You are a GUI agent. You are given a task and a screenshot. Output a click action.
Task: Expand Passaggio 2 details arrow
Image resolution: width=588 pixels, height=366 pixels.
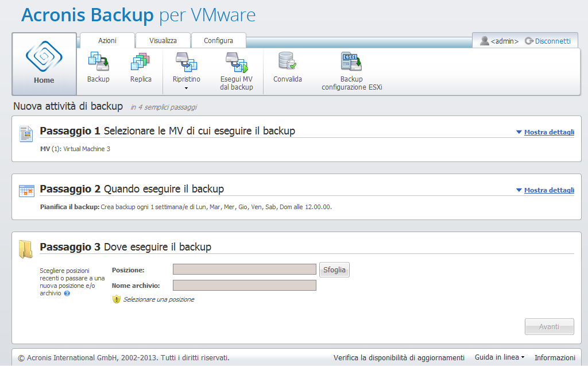tap(519, 190)
